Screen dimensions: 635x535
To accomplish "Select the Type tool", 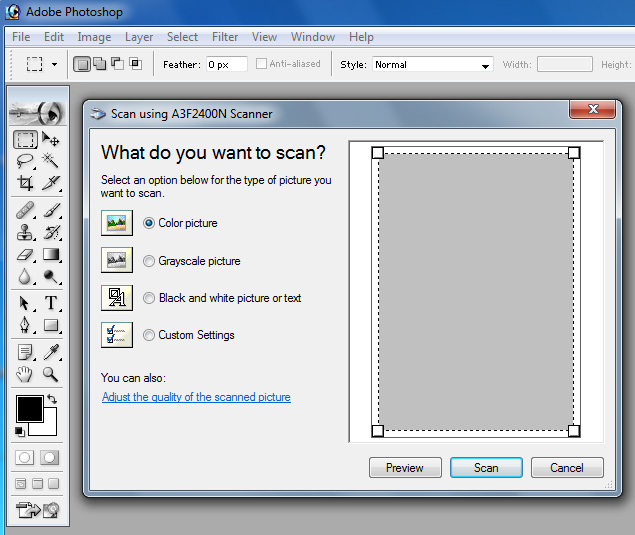I will point(51,303).
